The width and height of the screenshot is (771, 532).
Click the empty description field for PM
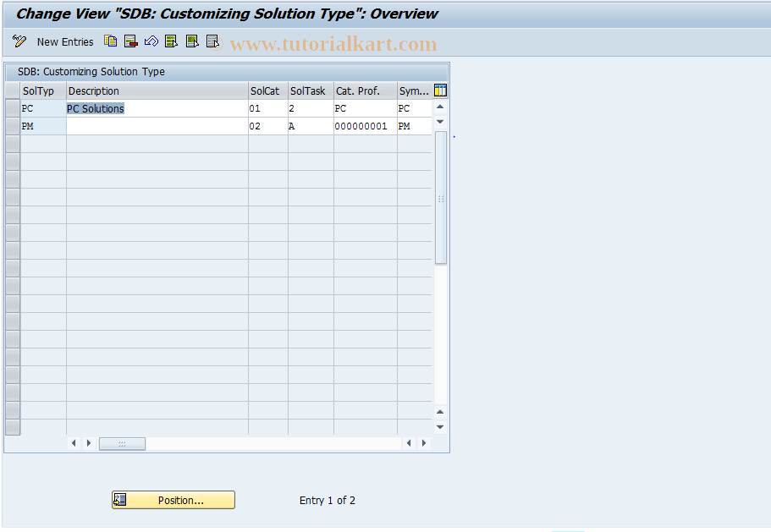(157, 126)
